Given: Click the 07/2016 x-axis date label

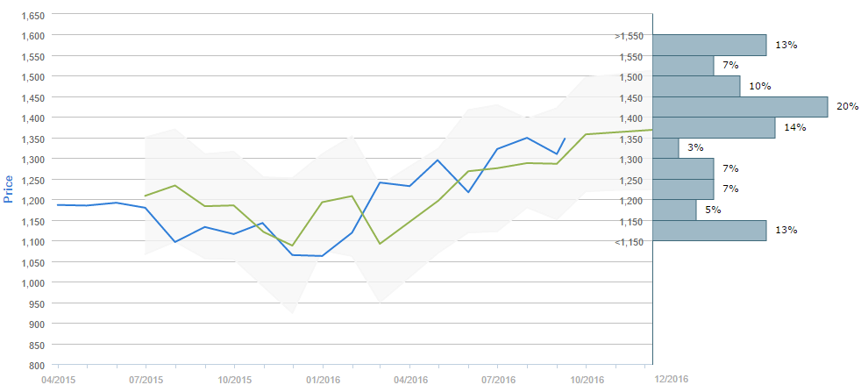Looking at the screenshot, I should pyautogui.click(x=498, y=380).
